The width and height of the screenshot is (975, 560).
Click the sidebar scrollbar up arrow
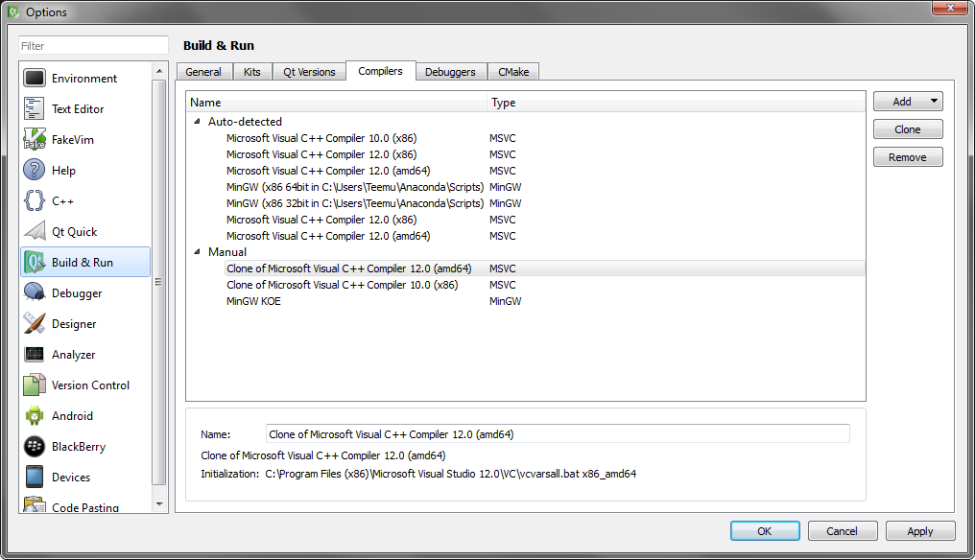[159, 71]
